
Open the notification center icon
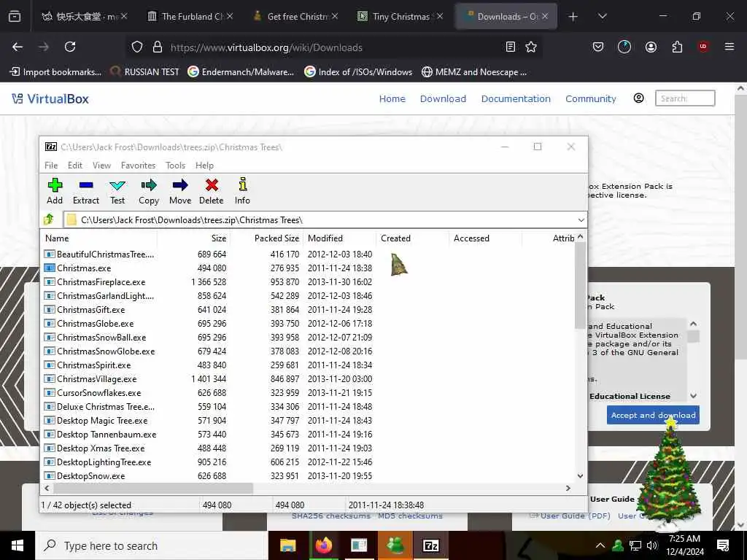(x=723, y=545)
